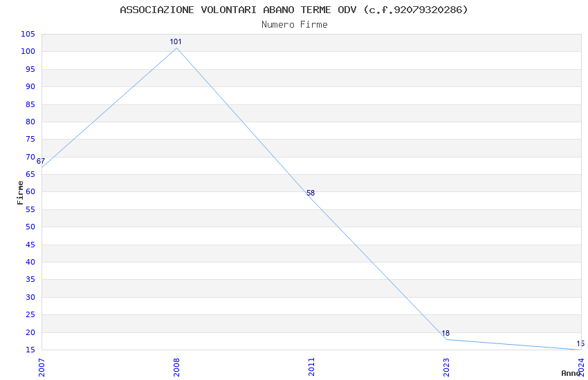Viewport: 588px width, 380px height.
Task: Click the x-axis year label 2023
Action: tap(446, 368)
